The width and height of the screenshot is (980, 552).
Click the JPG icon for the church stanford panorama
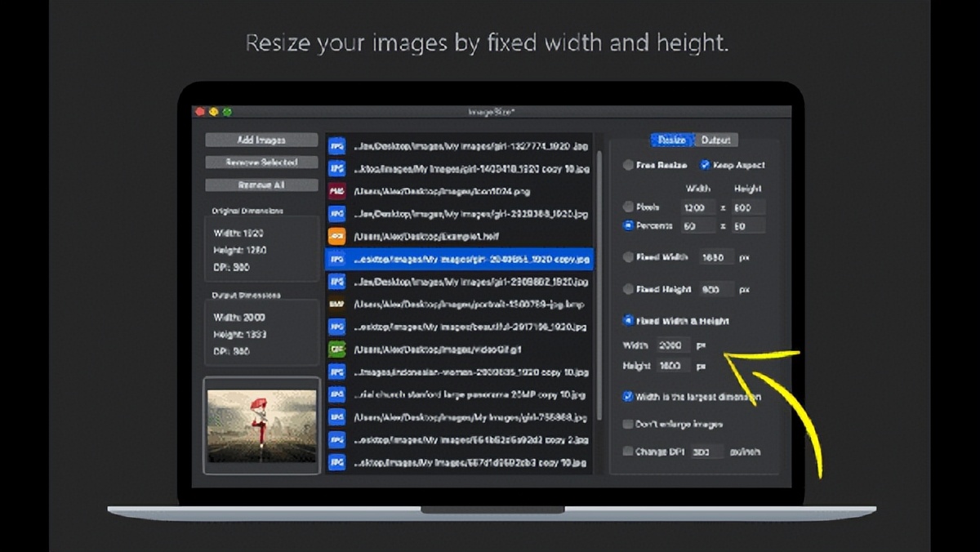pos(336,395)
